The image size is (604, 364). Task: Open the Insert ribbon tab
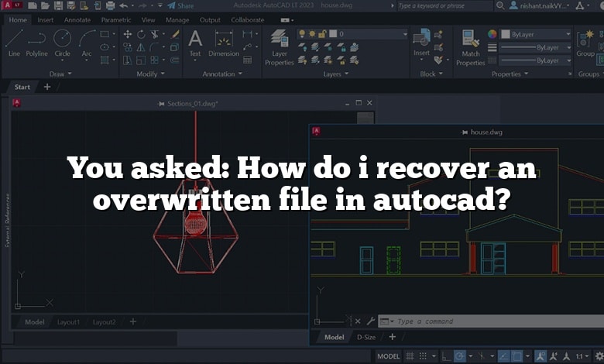(x=46, y=19)
